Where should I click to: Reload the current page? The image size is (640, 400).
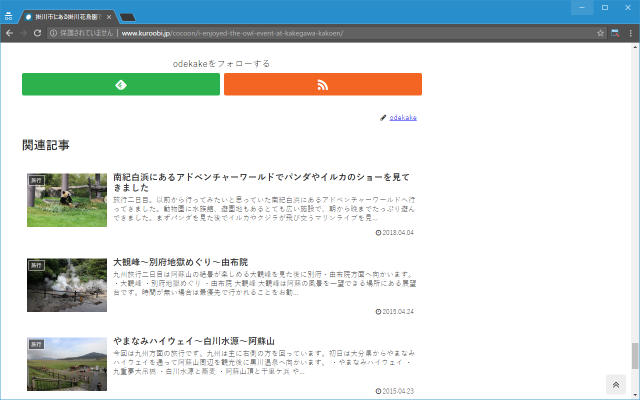[38, 33]
